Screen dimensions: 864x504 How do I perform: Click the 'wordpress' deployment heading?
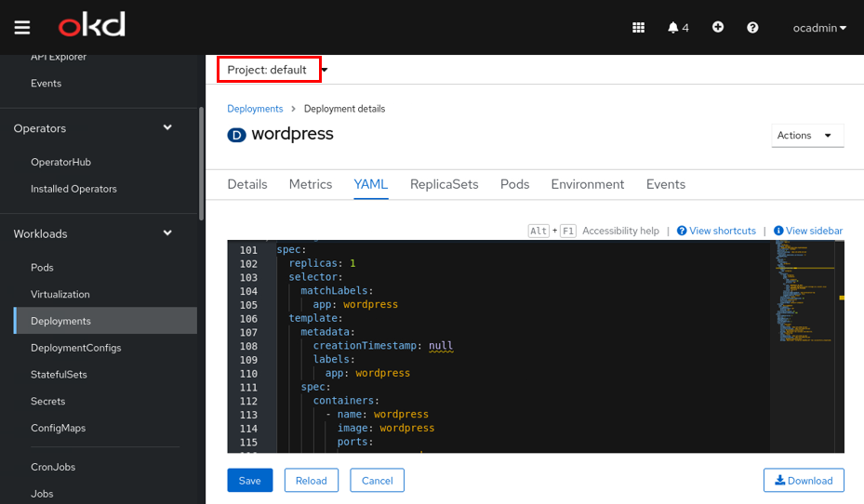293,134
